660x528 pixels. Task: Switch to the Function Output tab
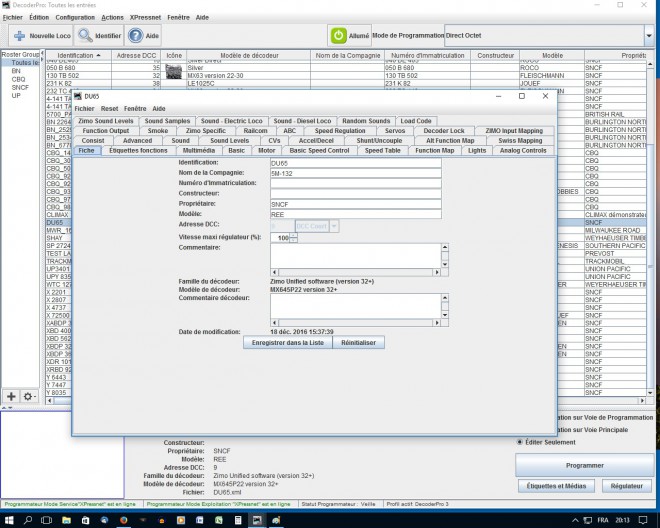(106, 131)
